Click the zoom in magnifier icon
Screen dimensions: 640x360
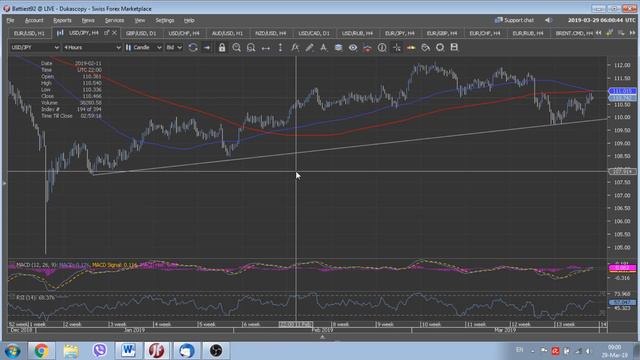click(236, 48)
